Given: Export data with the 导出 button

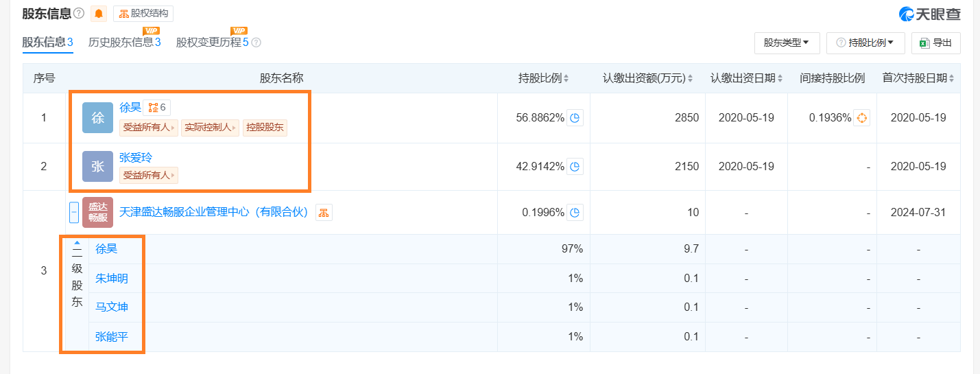Looking at the screenshot, I should 936,43.
